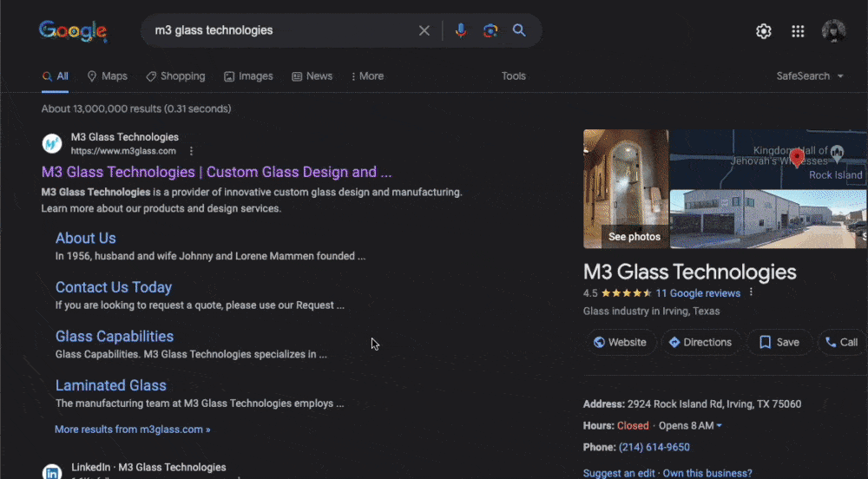868x479 pixels.
Task: Open the Contact Us Today sitelink
Action: click(x=114, y=287)
